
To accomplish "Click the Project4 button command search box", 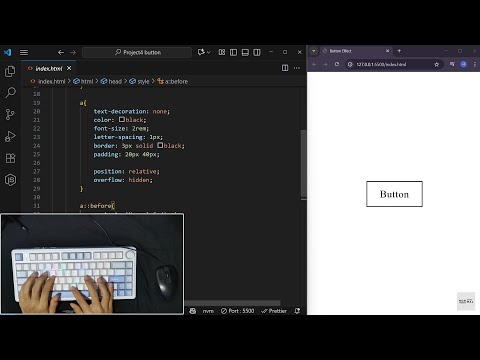I will tap(137, 52).
